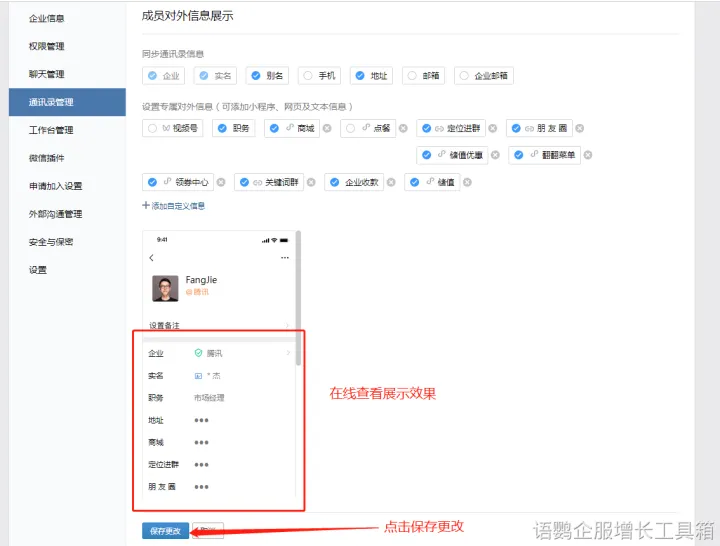Image resolution: width=720 pixels, height=546 pixels.
Task: Delete the 领券中心 entry via x icon
Action: pyautogui.click(x=221, y=182)
